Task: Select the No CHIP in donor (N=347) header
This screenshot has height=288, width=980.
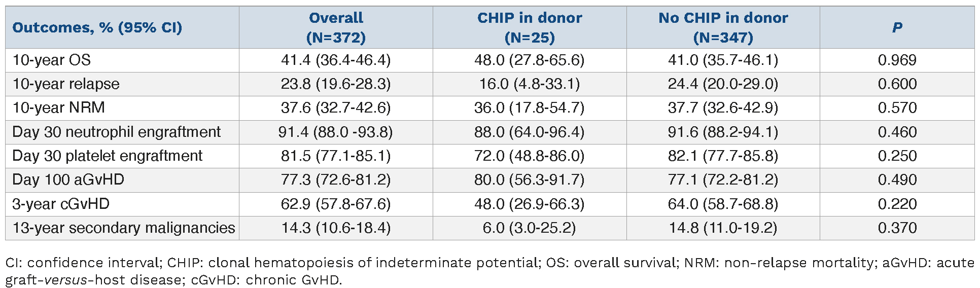Action: [x=723, y=27]
